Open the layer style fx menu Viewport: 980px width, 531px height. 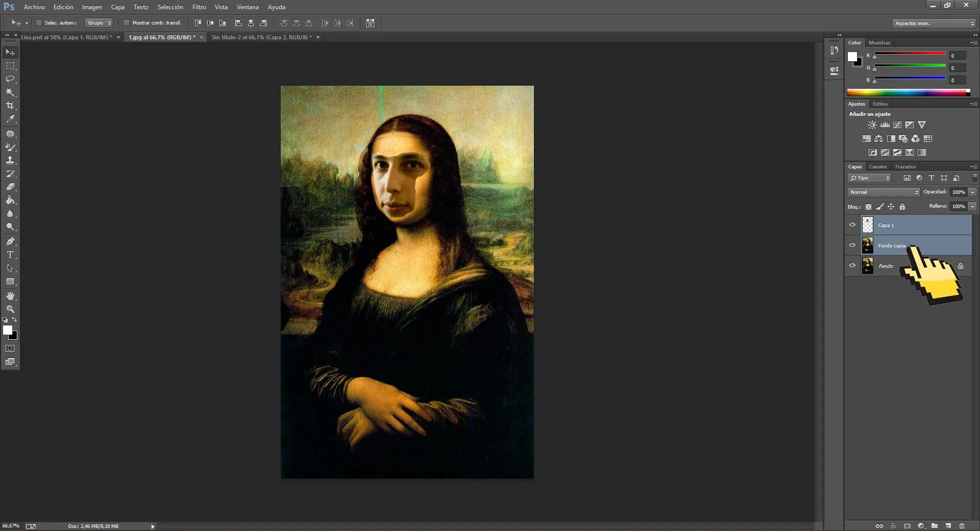(893, 526)
